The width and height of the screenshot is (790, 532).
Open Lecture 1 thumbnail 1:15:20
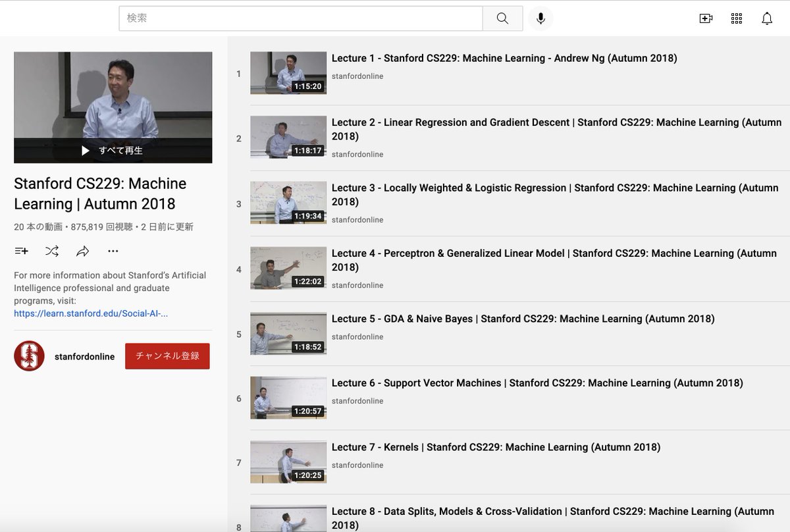(288, 73)
